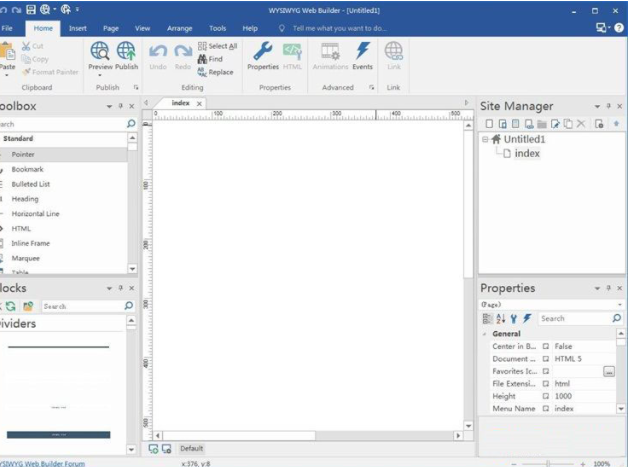This screenshot has height=467, width=632.
Task: Expand the Publish group dialog launcher
Action: 136,87
